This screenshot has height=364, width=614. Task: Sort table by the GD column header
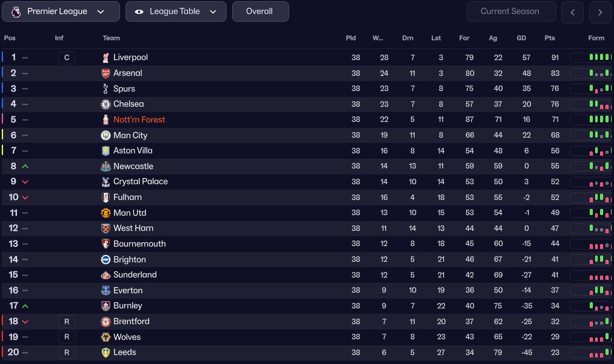[521, 38]
